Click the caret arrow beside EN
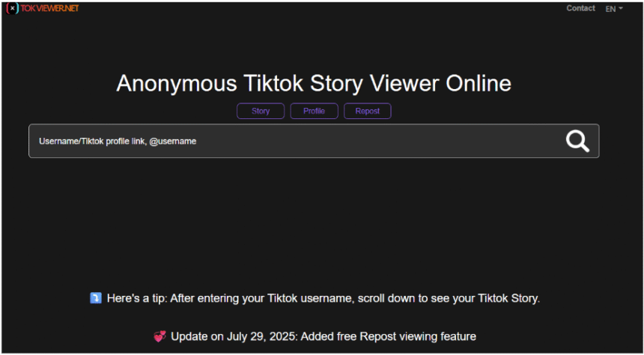644x355 pixels. [621, 9]
